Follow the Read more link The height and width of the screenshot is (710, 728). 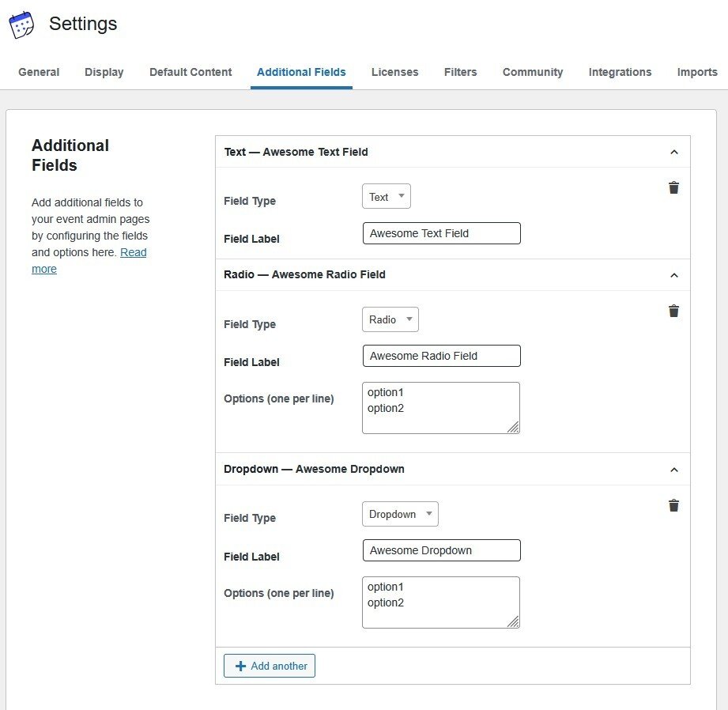point(133,253)
